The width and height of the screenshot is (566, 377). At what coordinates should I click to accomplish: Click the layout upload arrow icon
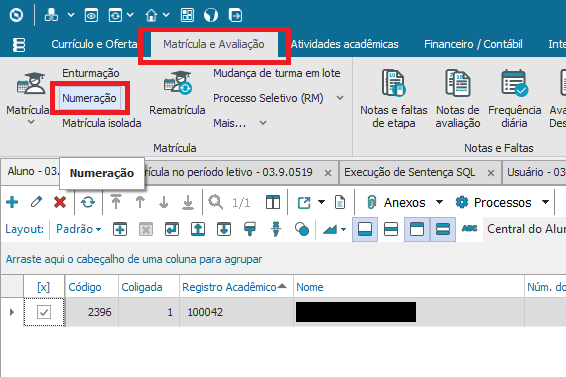point(198,229)
